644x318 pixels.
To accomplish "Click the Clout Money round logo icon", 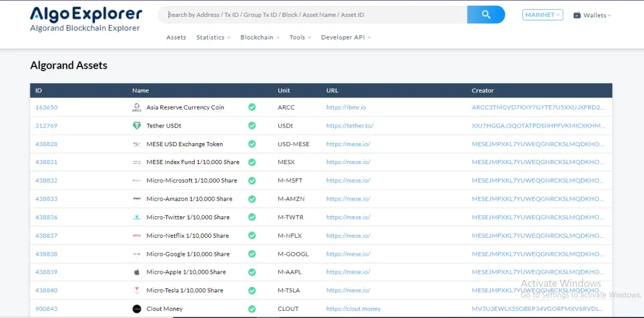I will point(137,309).
